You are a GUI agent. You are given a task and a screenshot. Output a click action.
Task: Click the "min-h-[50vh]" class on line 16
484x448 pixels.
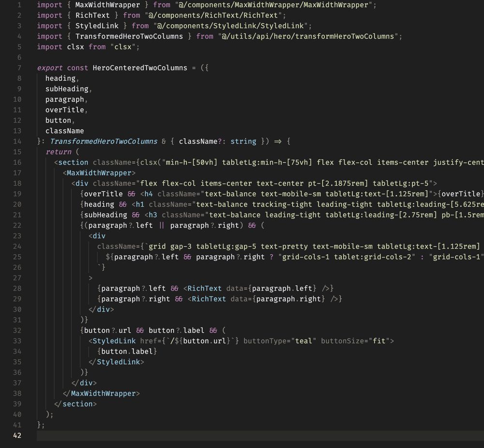click(x=191, y=163)
